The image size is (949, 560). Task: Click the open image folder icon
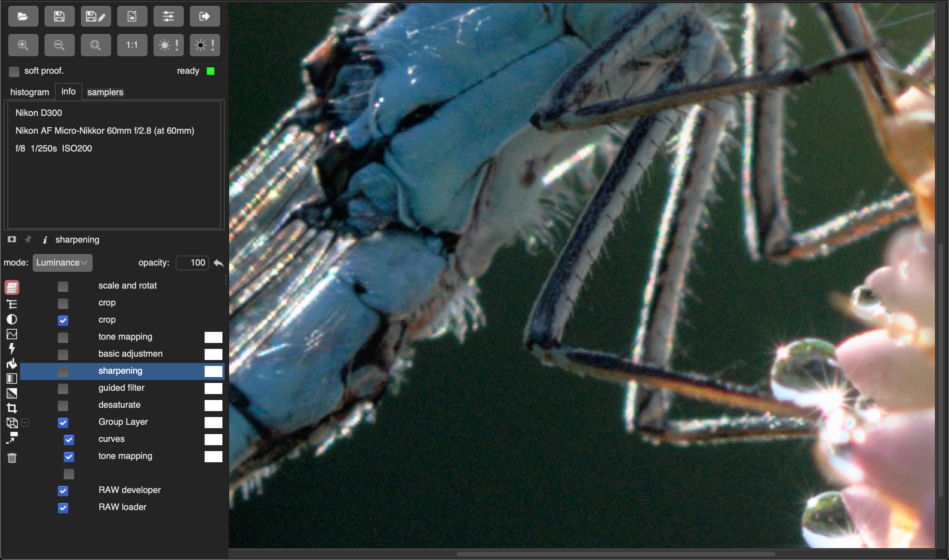tap(23, 16)
